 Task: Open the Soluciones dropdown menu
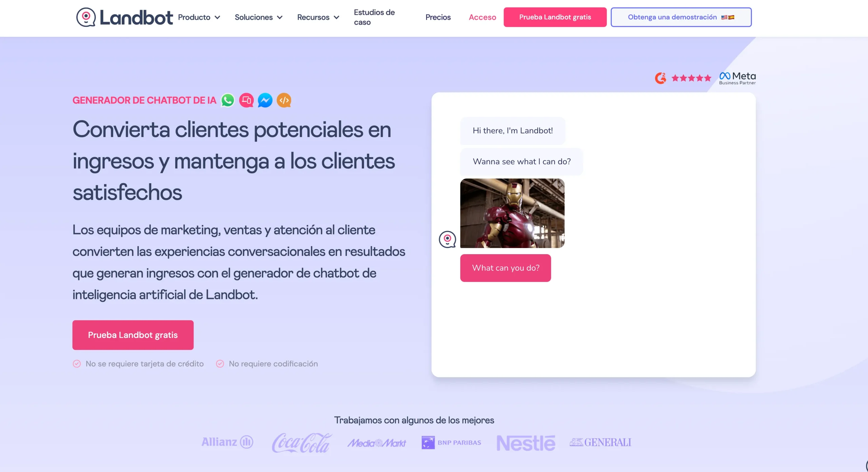point(258,17)
